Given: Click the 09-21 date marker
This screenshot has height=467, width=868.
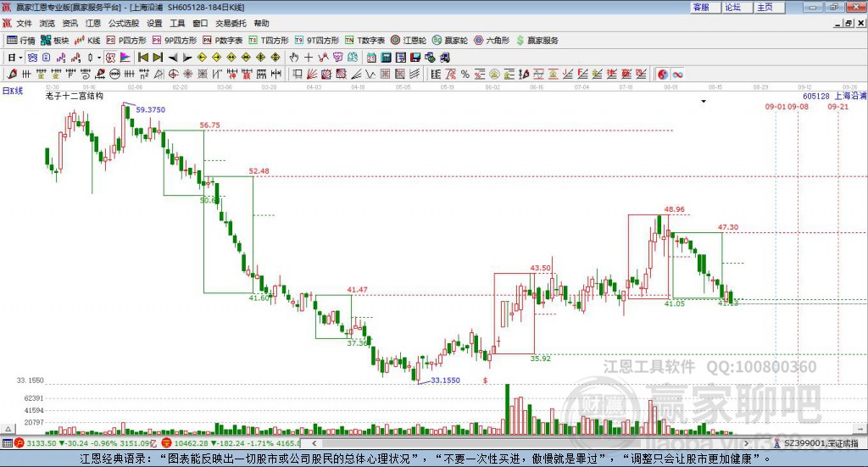Looking at the screenshot, I should coord(838,106).
